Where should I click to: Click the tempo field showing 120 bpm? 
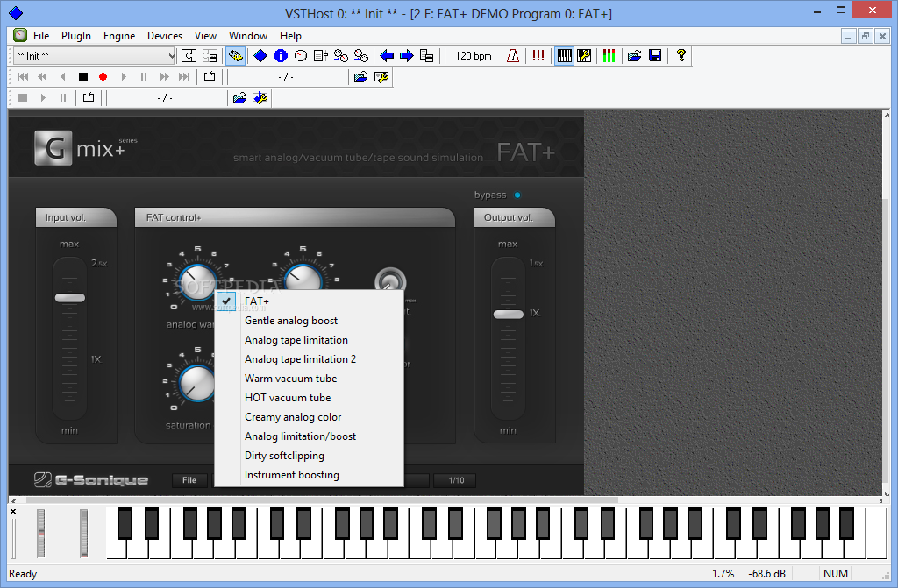click(x=473, y=56)
